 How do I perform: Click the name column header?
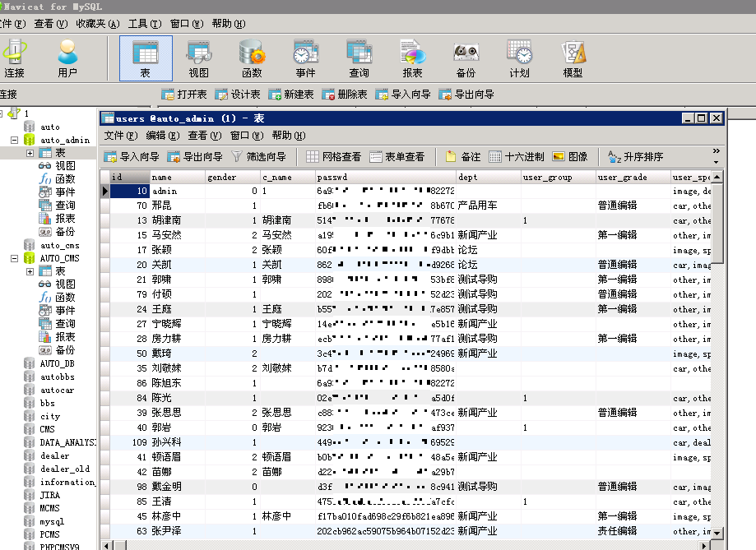coord(178,177)
